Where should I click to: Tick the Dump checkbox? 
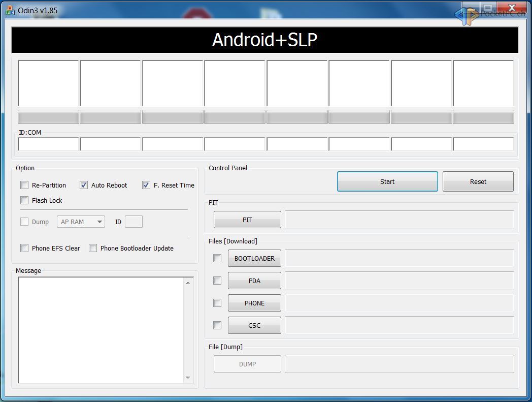(24, 222)
